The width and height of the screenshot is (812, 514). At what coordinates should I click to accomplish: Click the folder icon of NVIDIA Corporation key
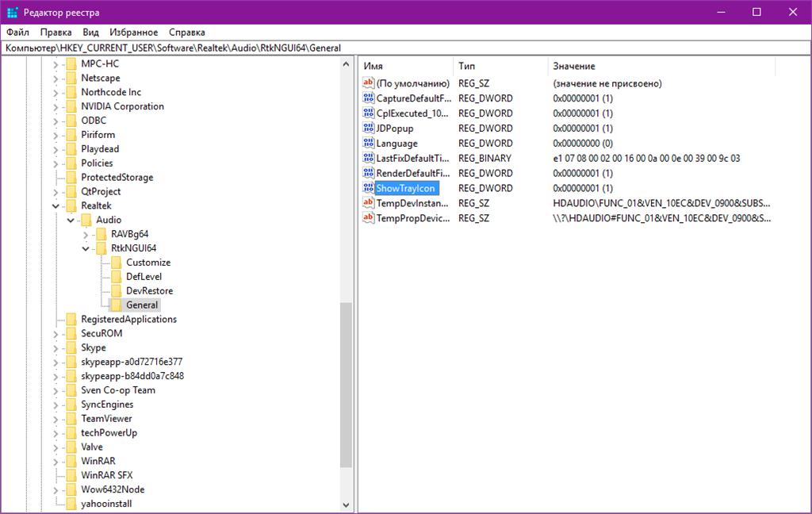point(71,106)
